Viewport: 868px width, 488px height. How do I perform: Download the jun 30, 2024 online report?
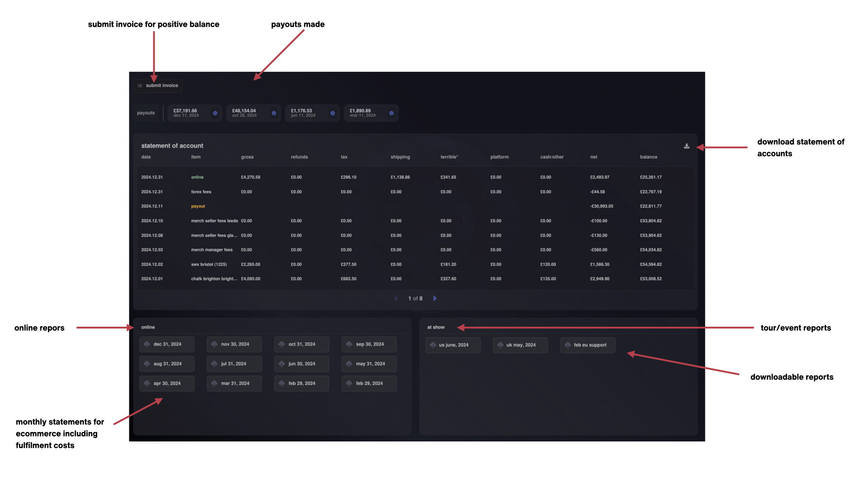coord(302,364)
